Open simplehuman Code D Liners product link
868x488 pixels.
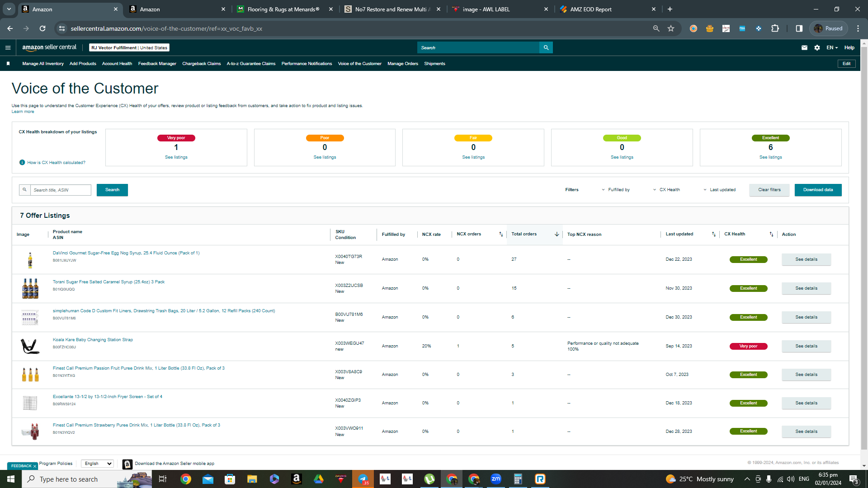[164, 311]
